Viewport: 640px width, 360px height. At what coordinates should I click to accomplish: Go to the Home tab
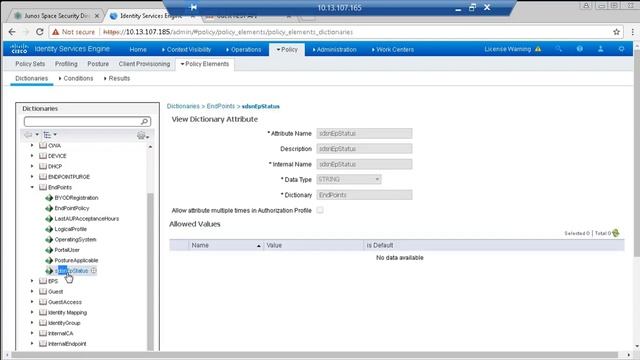coord(138,49)
